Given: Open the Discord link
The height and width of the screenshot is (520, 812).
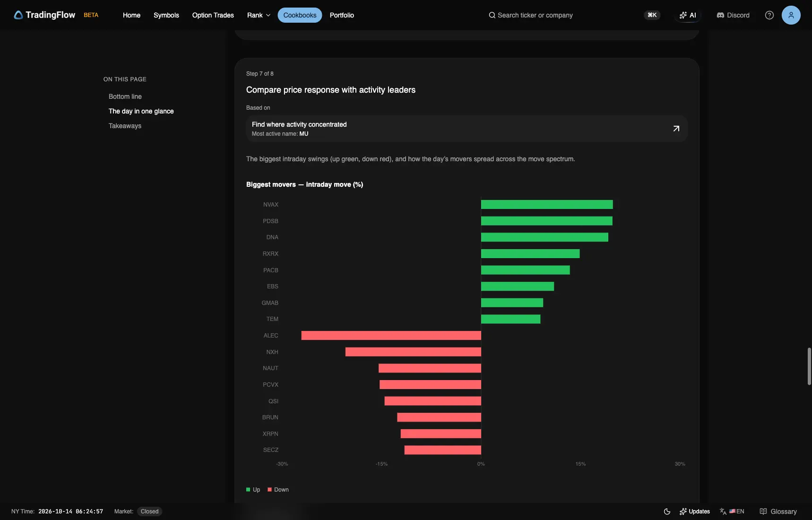Looking at the screenshot, I should pos(733,15).
